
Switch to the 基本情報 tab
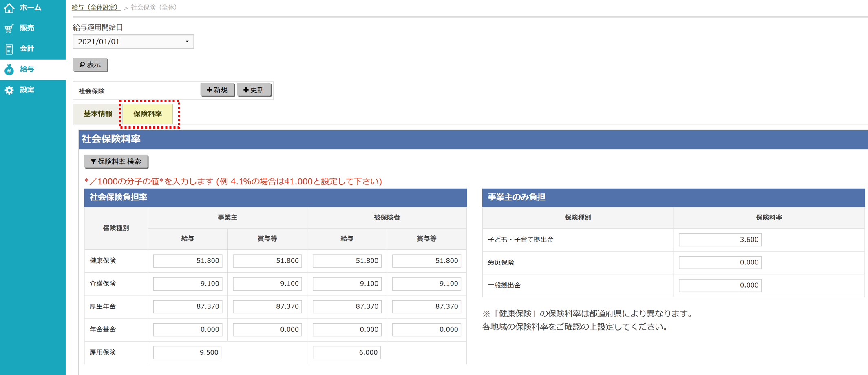tap(98, 114)
